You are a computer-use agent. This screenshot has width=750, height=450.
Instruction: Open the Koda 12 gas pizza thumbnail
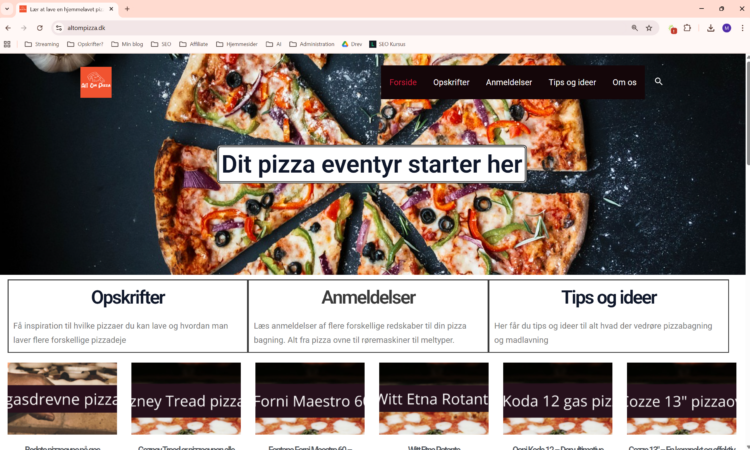[557, 398]
